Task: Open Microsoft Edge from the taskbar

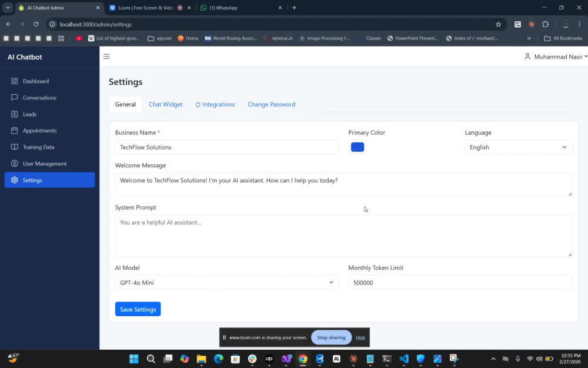Action: (218, 359)
